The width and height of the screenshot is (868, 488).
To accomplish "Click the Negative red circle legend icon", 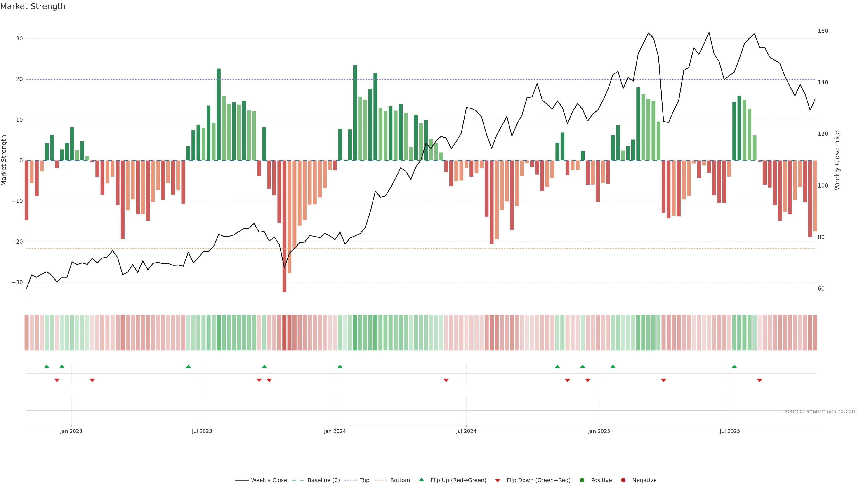I will 623,480.
